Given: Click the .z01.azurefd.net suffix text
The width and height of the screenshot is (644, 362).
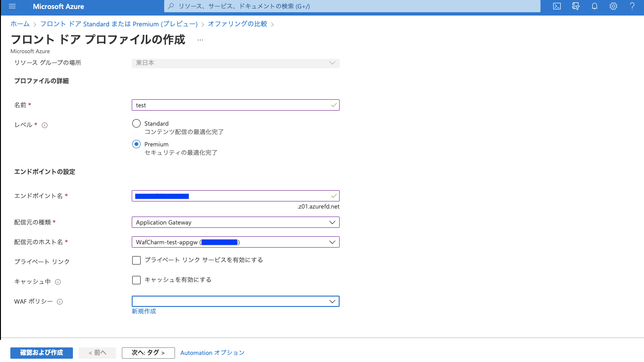Looking at the screenshot, I should click(318, 207).
